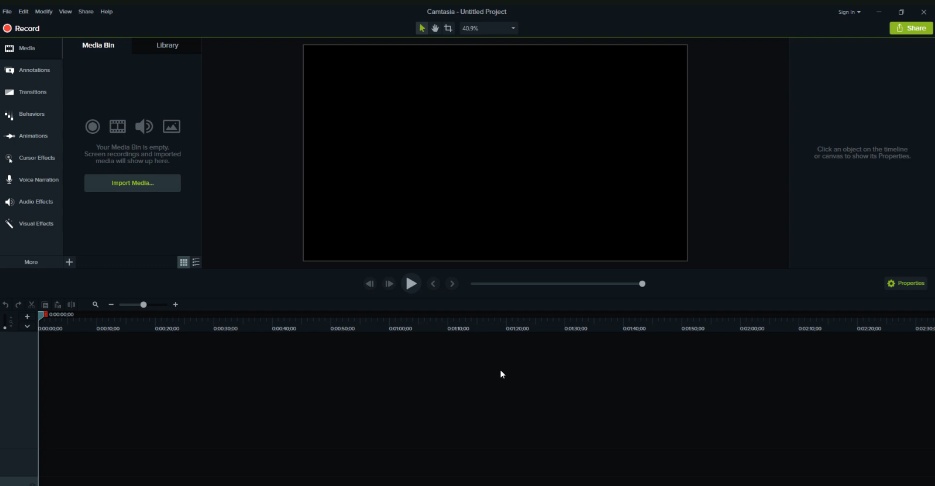This screenshot has height=486, width=935.
Task: Expand the More tools list
Action: point(31,262)
